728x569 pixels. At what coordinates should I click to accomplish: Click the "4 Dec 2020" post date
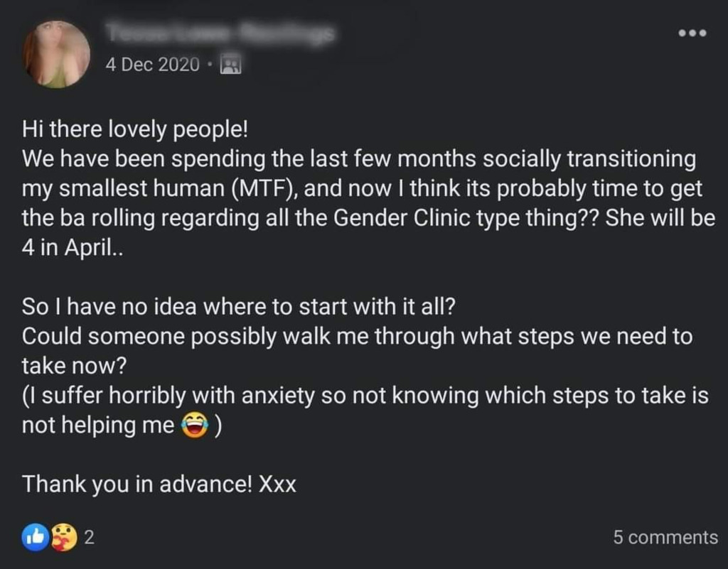[x=152, y=65]
